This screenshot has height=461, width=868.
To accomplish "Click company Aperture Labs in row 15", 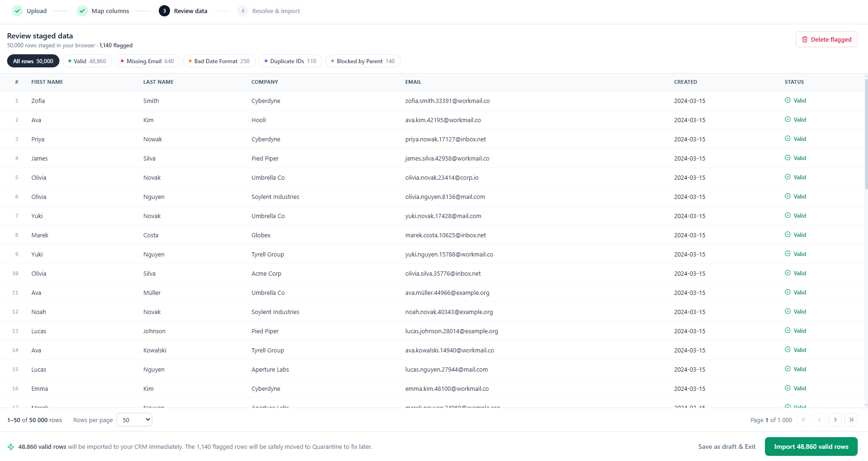I will [x=270, y=369].
